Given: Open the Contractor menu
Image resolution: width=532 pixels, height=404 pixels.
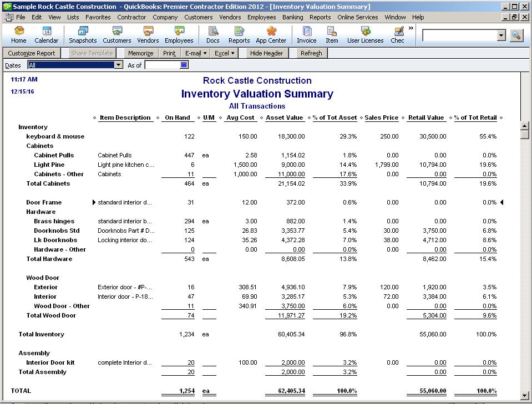Looking at the screenshot, I should (x=131, y=17).
